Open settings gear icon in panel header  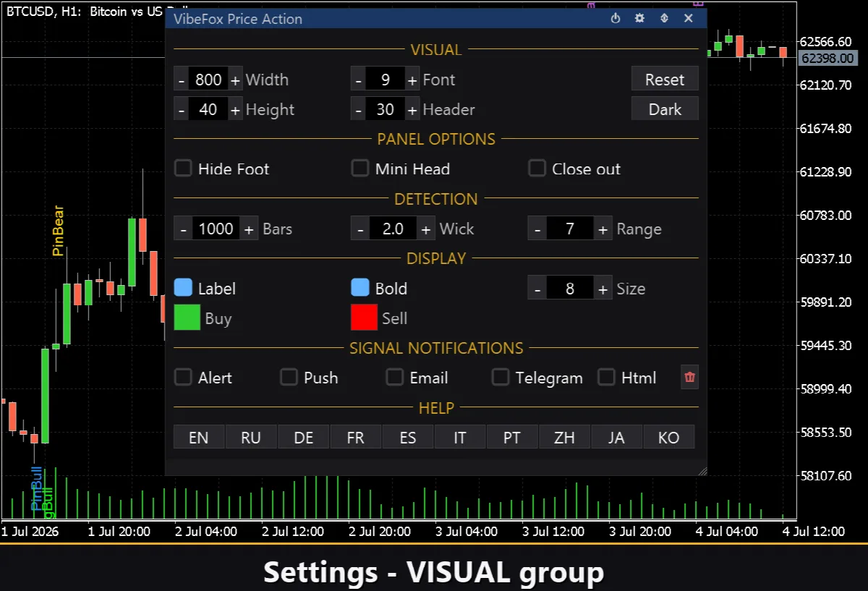[x=639, y=19]
